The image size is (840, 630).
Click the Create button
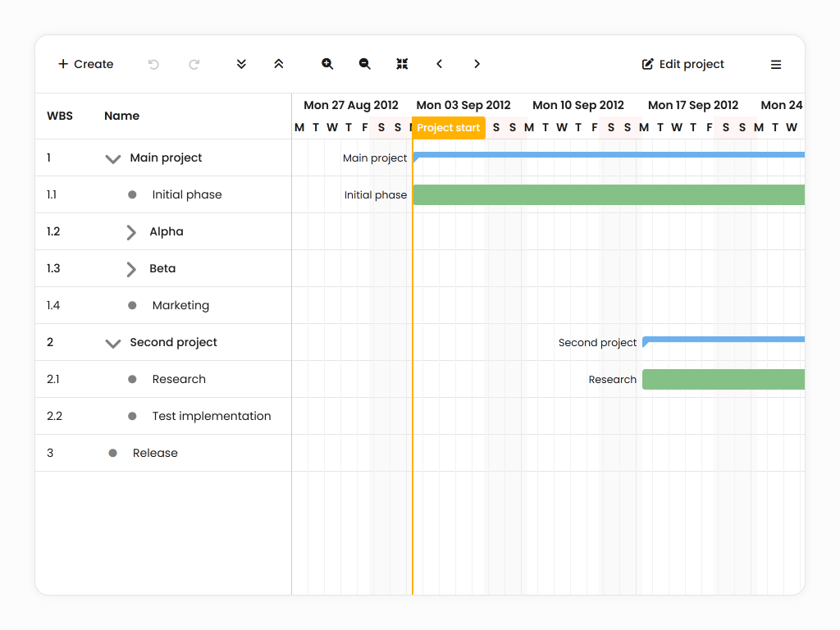pos(86,64)
